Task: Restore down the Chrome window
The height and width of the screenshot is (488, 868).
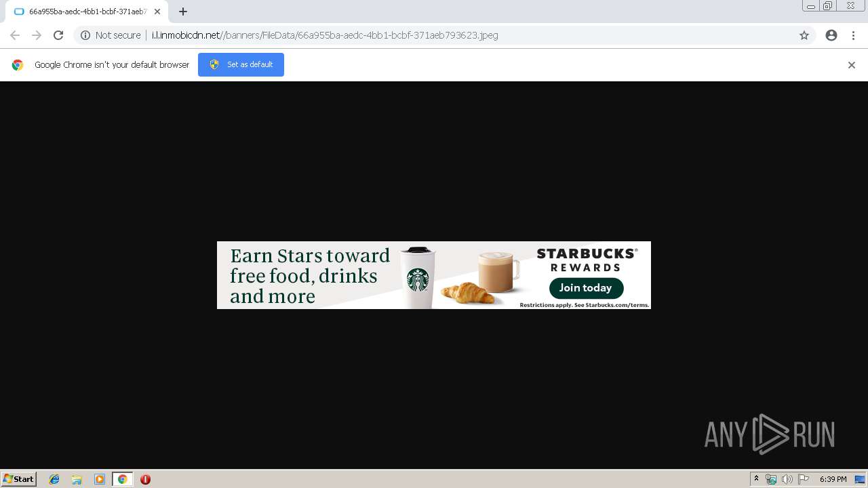Action: coord(828,6)
